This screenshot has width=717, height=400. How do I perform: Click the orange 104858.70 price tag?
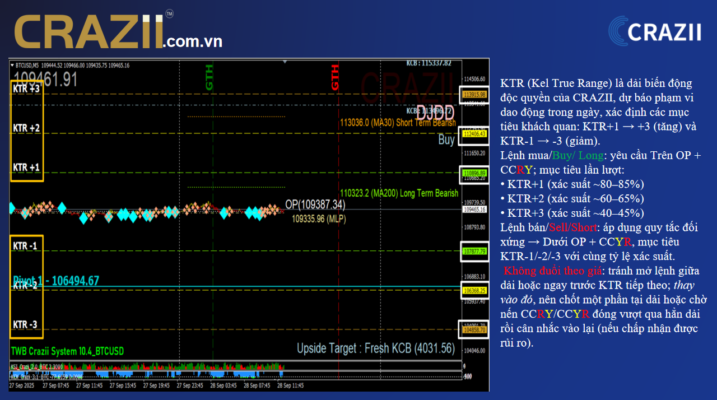click(475, 330)
